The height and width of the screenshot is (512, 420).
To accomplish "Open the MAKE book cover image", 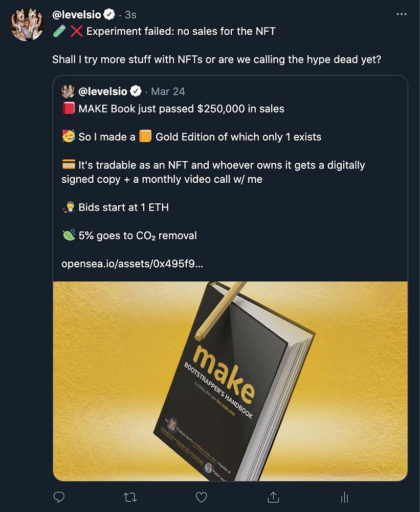I will point(230,381).
